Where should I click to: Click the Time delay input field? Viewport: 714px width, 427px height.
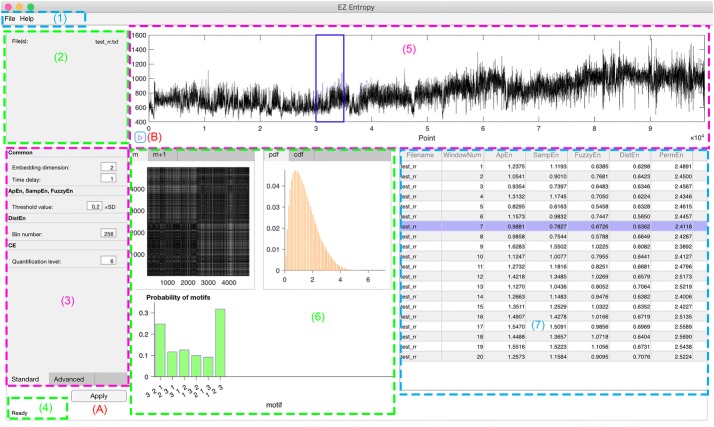[x=108, y=178]
